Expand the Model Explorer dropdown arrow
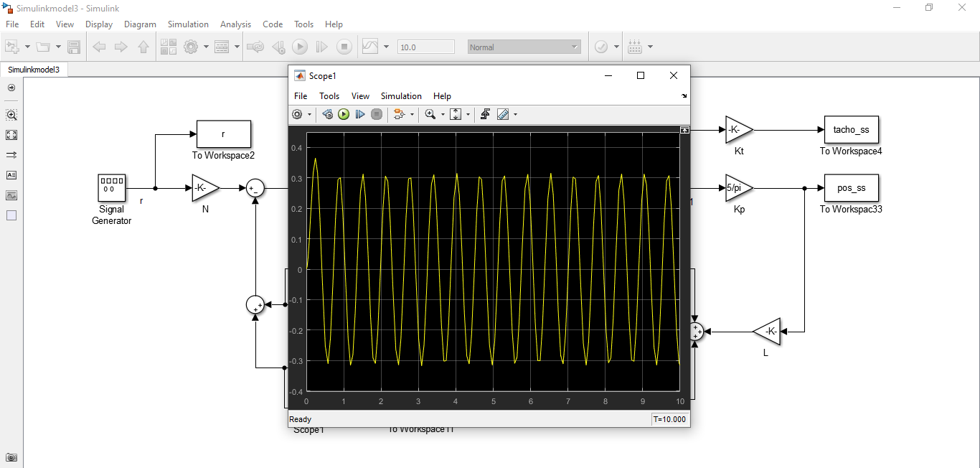The height and width of the screenshot is (468, 980). click(x=236, y=47)
